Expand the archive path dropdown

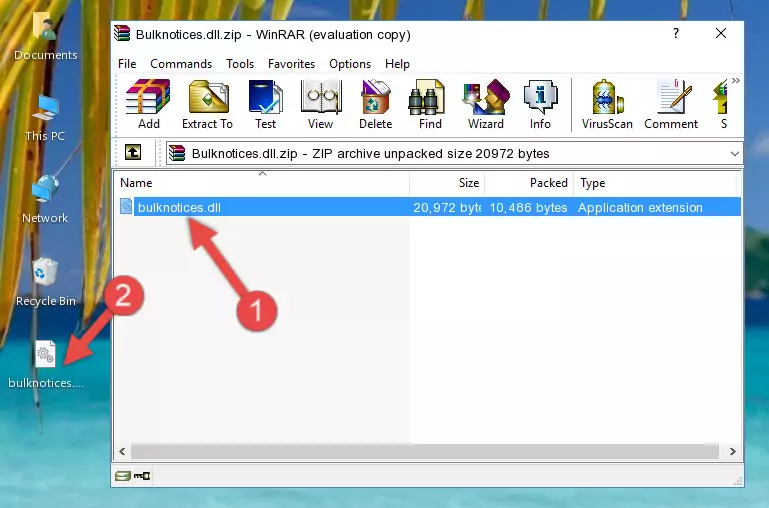pos(734,153)
